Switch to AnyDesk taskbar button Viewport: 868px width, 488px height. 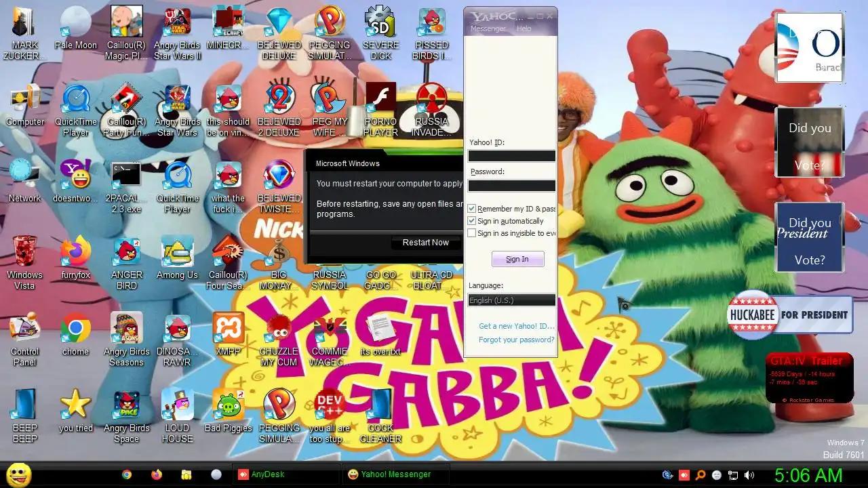click(286, 474)
